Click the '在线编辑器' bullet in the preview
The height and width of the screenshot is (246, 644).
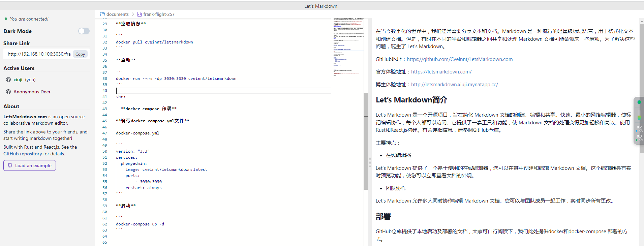(x=398, y=155)
